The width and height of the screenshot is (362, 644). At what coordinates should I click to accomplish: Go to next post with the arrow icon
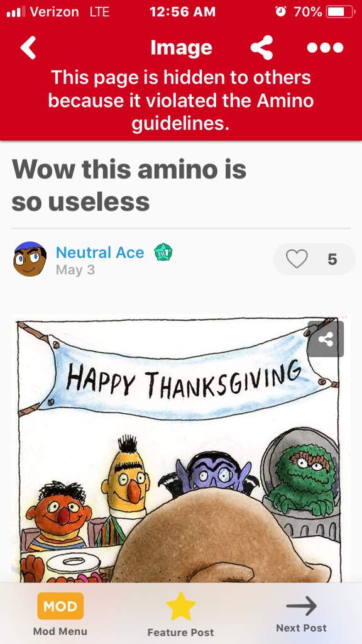tap(301, 606)
